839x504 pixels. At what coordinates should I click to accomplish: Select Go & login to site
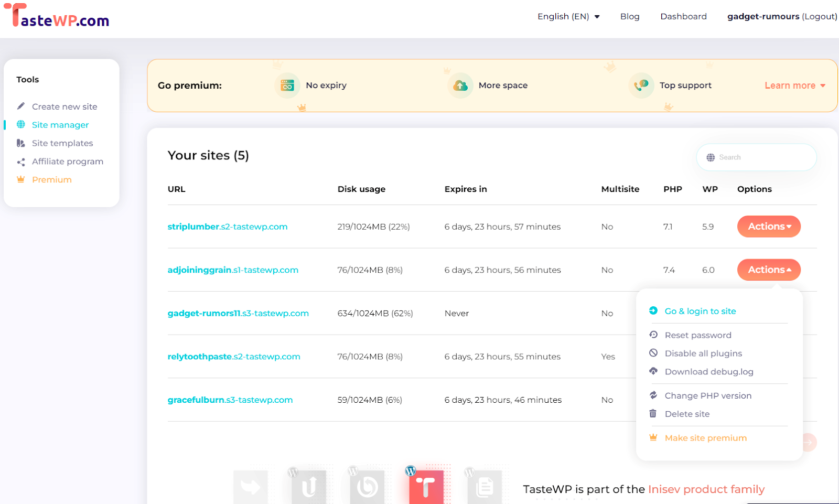pos(700,311)
